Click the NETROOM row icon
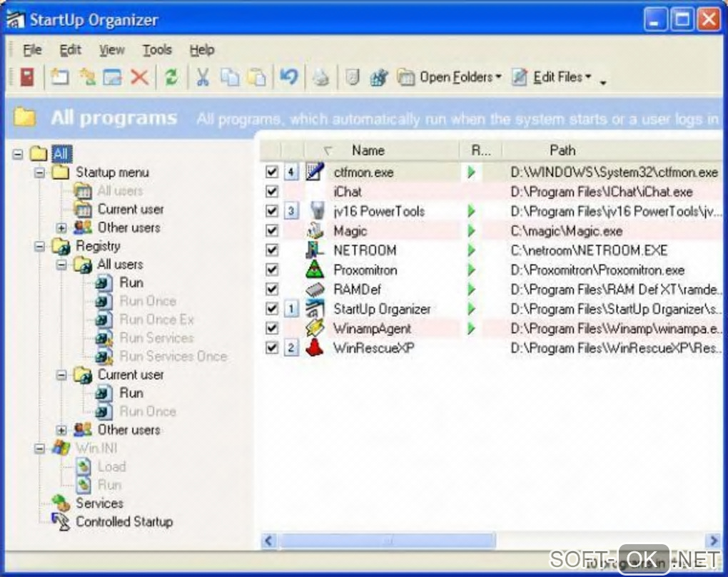Image resolution: width=728 pixels, height=577 pixels. coord(315,250)
